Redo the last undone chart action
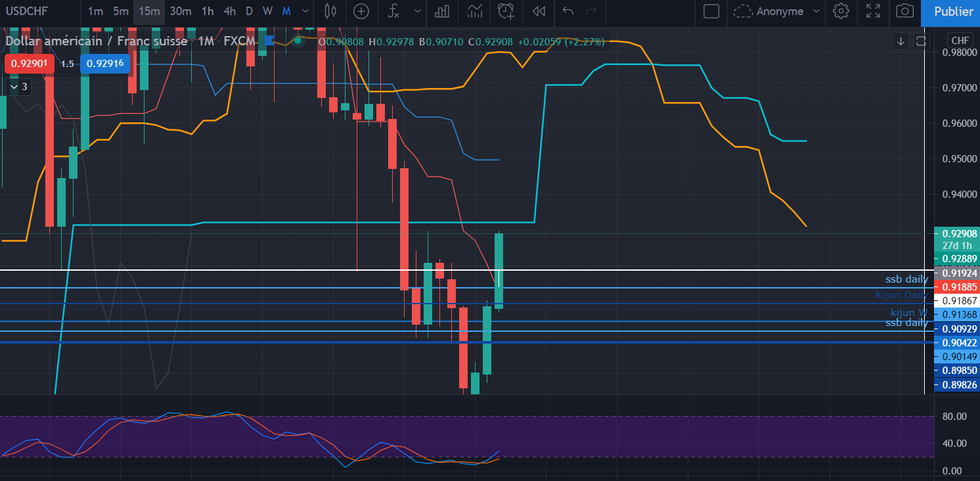Image resolution: width=980 pixels, height=481 pixels. coord(591,11)
